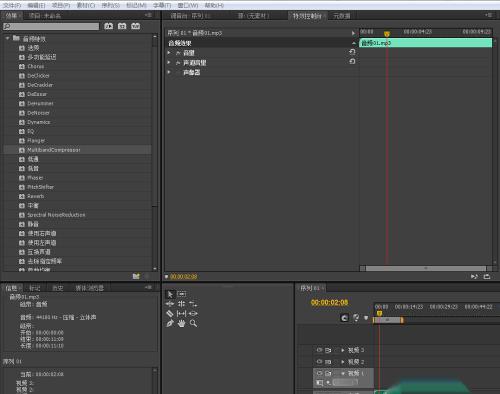Click the green 音频01.mp3 clip bar
Viewport: 500px width, 394px height.
click(x=426, y=43)
